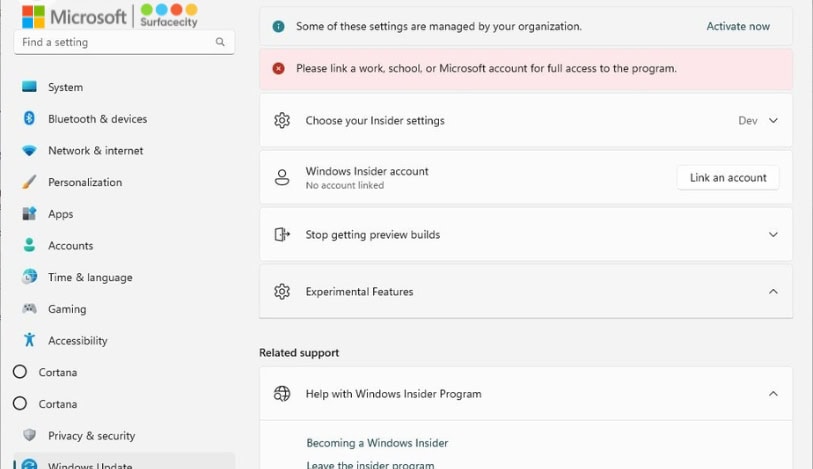This screenshot has height=469, width=813.
Task: Open the Apps icon
Action: [x=29, y=214]
